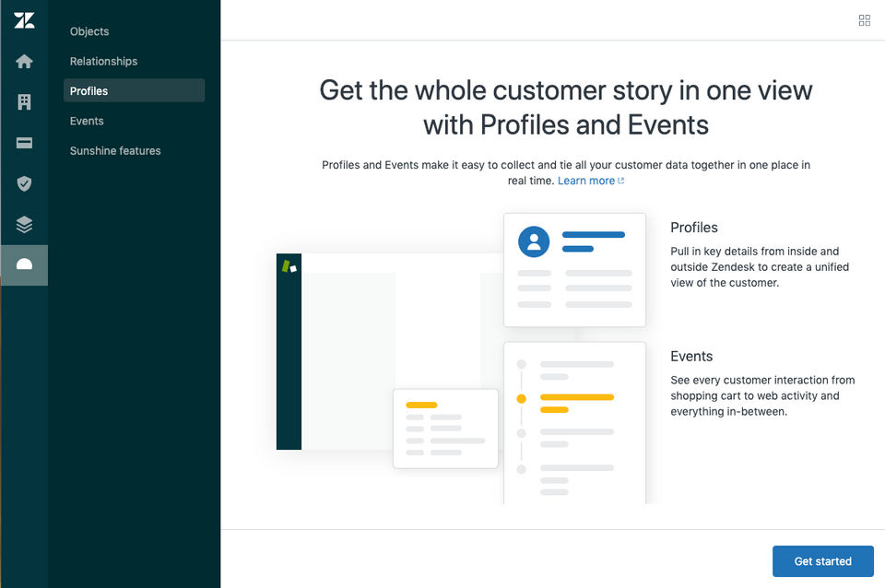Click the Events feature heading text

[x=691, y=357]
